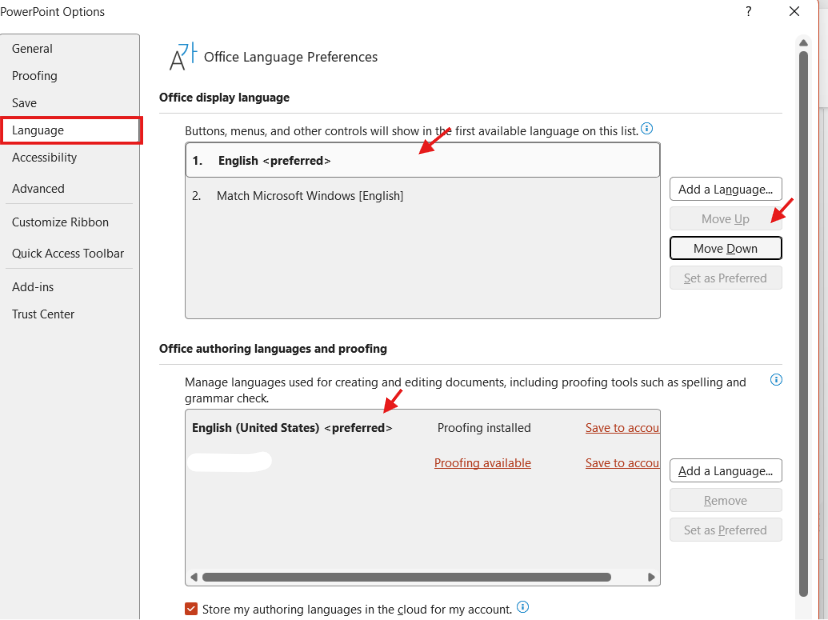Open the Proofing options category
828x620 pixels.
[34, 76]
